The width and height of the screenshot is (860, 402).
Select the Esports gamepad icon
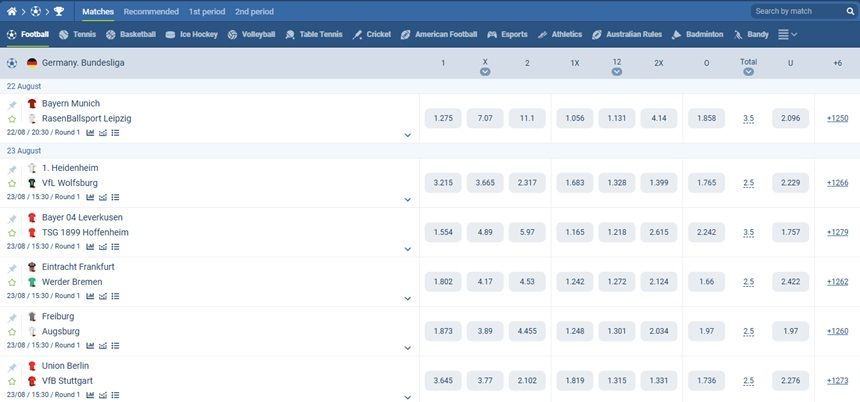pyautogui.click(x=492, y=35)
